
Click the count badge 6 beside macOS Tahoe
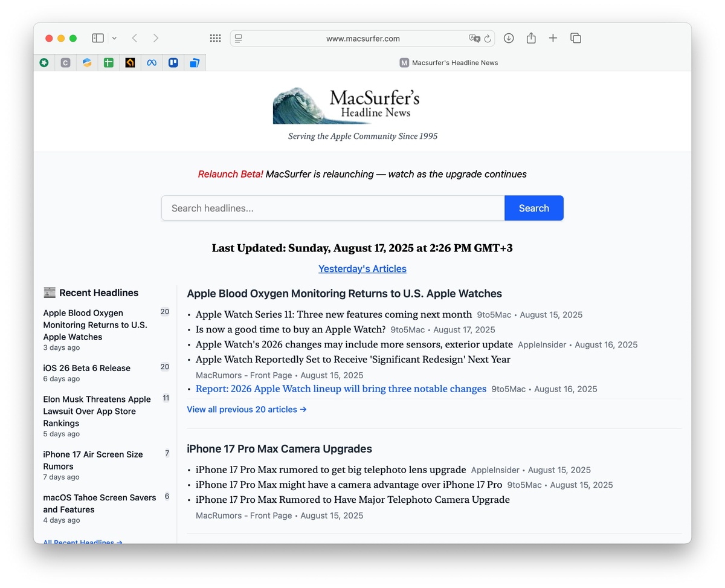click(x=167, y=496)
